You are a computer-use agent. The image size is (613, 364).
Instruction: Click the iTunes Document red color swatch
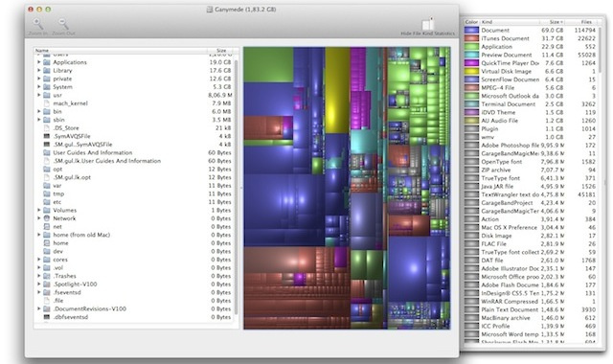tap(471, 38)
